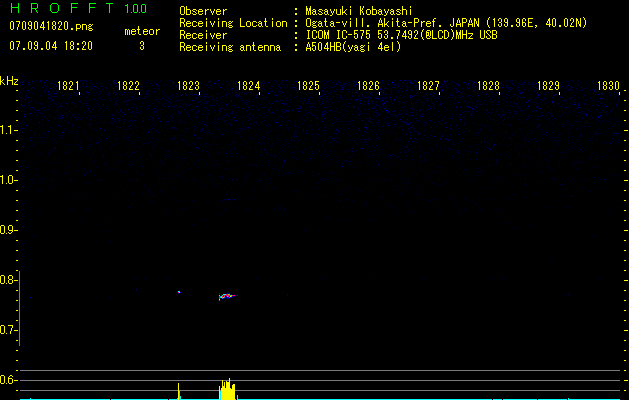
Task: Click the 1821 time axis label
Action: click(68, 86)
